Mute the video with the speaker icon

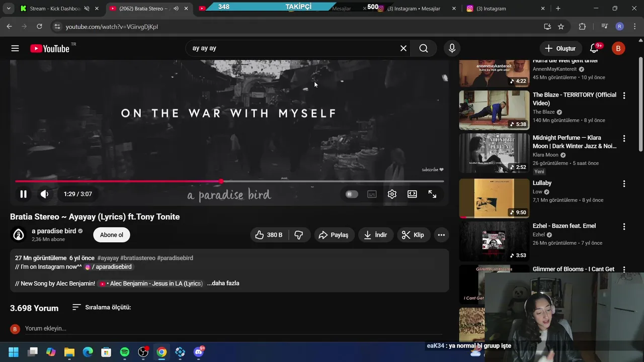pyautogui.click(x=45, y=194)
